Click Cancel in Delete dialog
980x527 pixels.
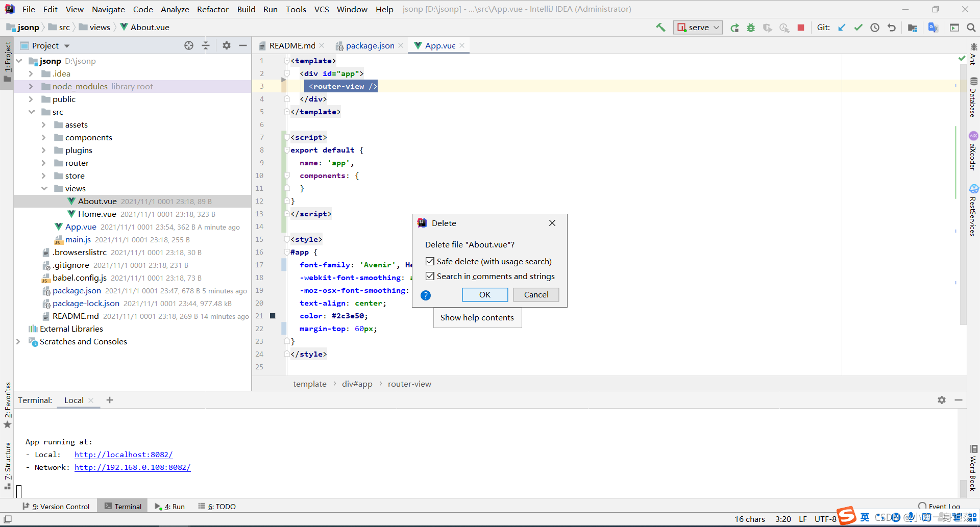[536, 294]
